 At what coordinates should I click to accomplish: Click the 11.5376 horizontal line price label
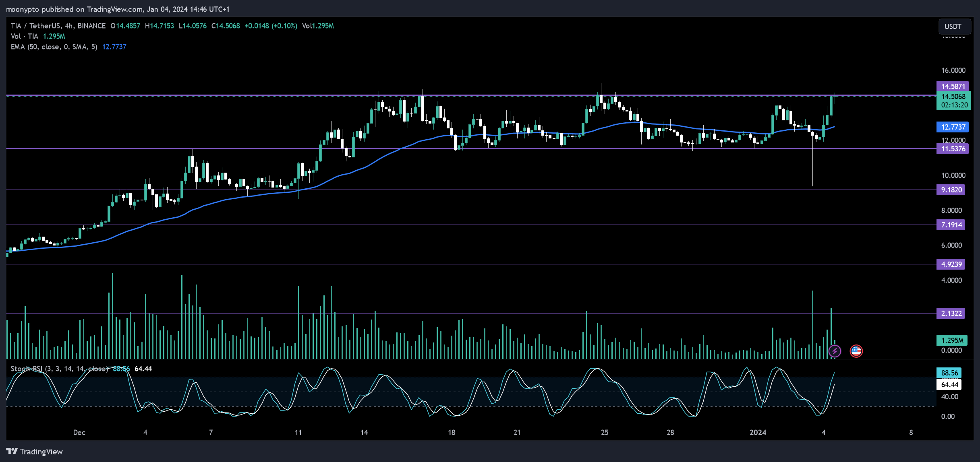coord(953,149)
